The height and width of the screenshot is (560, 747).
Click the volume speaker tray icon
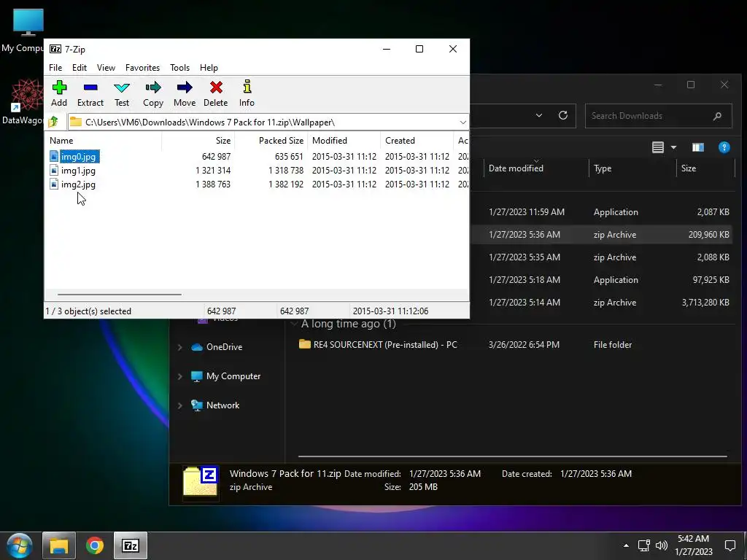tap(661, 545)
